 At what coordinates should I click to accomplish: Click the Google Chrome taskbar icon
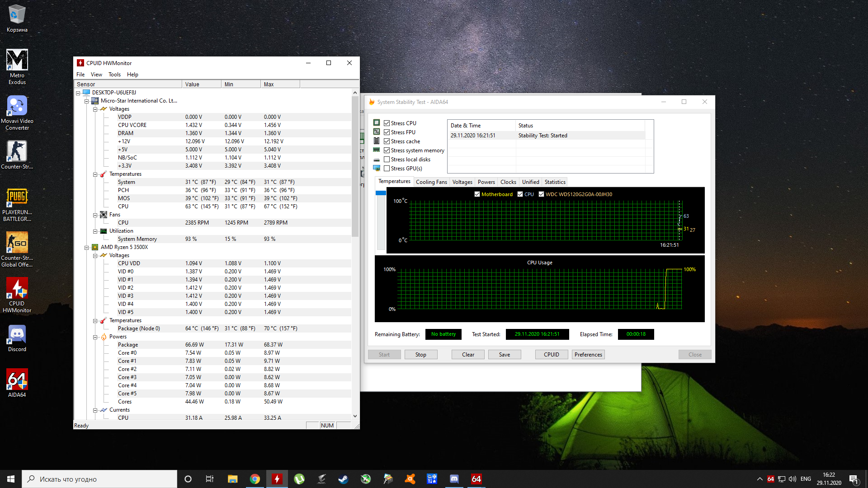pos(255,479)
